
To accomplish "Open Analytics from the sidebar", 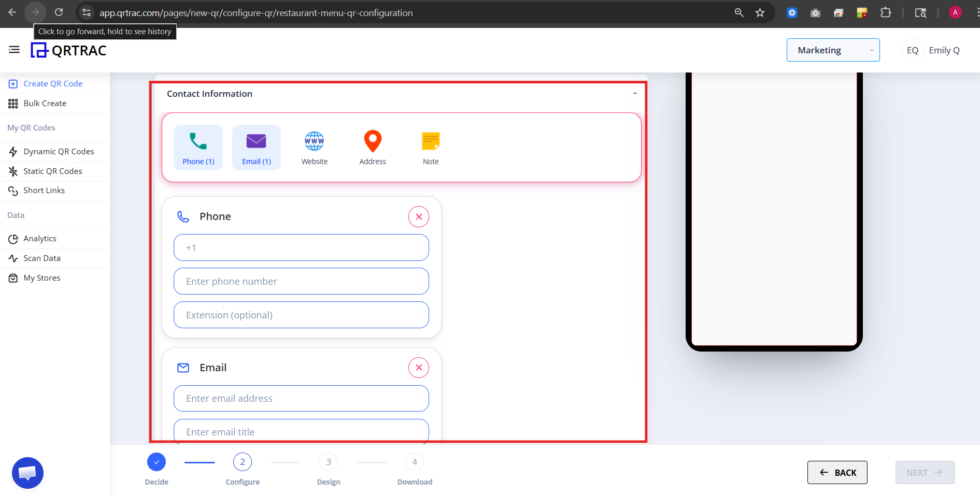I will 39,238.
